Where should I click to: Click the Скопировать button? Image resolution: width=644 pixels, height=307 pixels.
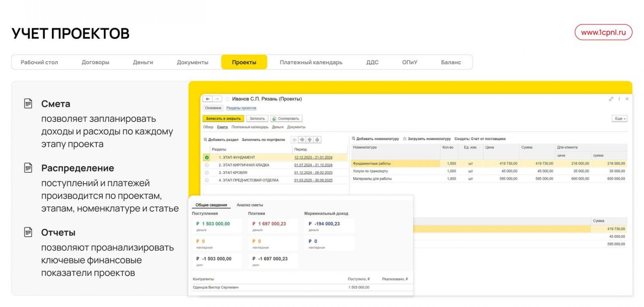click(x=286, y=119)
